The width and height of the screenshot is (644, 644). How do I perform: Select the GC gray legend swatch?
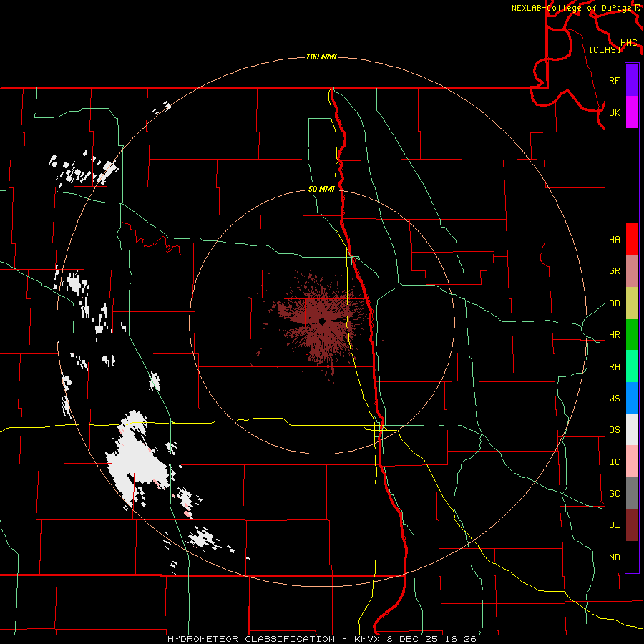(632, 493)
